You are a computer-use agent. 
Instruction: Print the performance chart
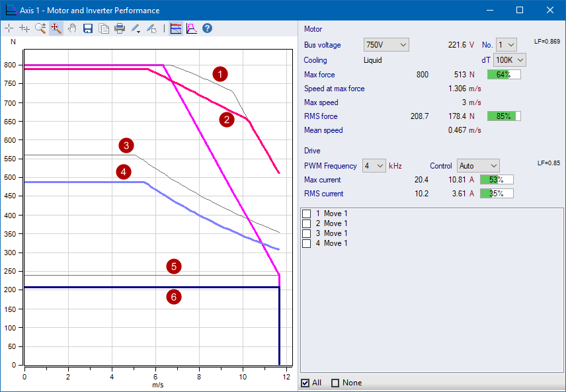tap(120, 28)
